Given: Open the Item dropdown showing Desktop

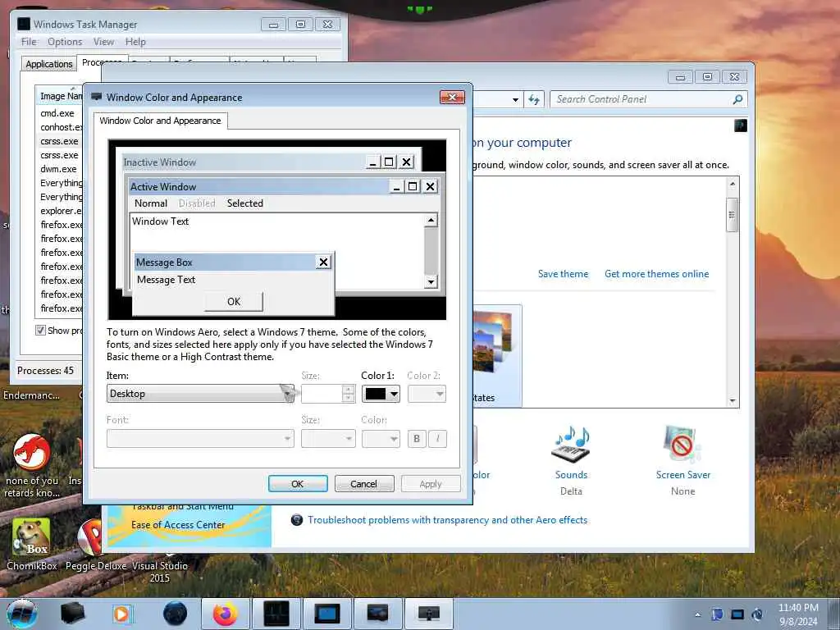Looking at the screenshot, I should coord(200,394).
